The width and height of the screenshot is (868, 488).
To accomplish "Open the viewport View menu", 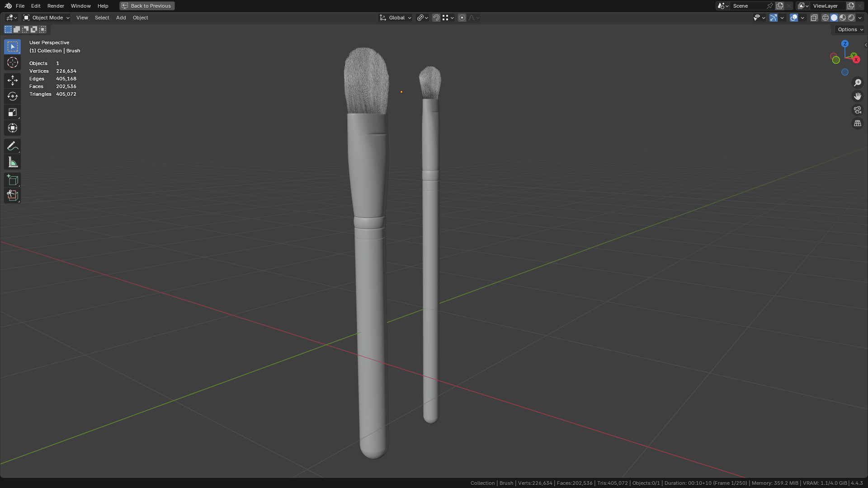I will (x=82, y=18).
